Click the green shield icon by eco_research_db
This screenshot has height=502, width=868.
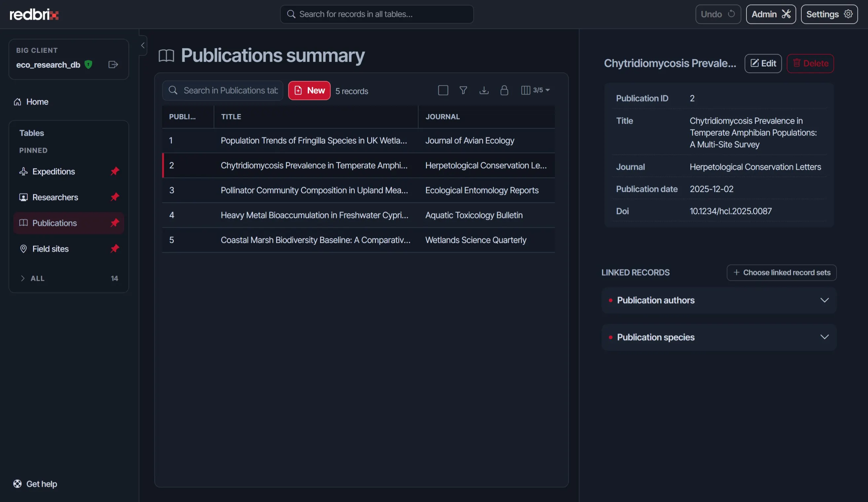(89, 64)
